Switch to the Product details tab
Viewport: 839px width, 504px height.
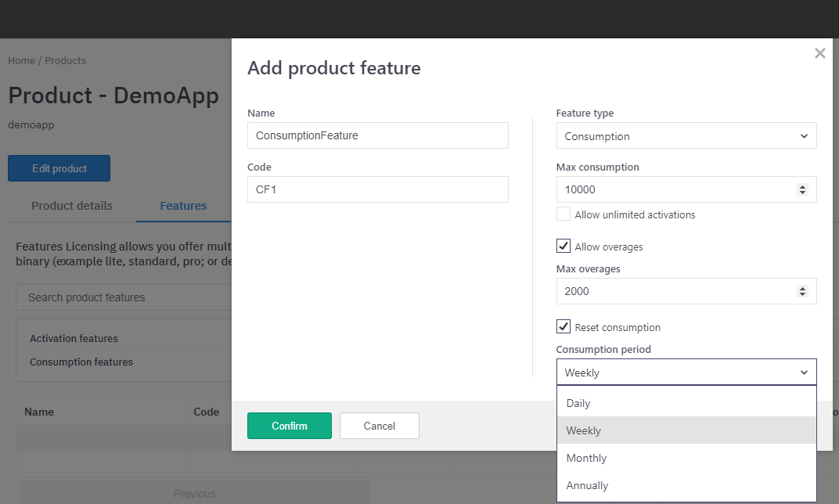[72, 206]
